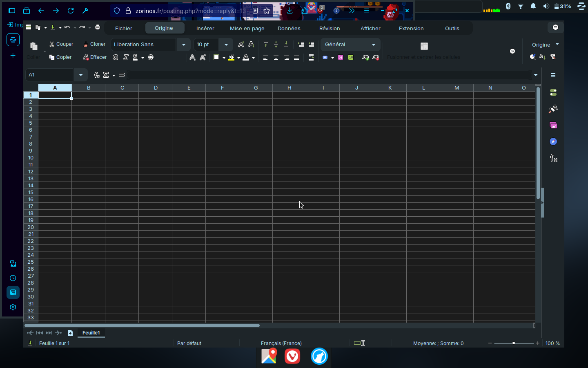Toggle justified text alignment
The width and height of the screenshot is (588, 368).
pyautogui.click(x=296, y=58)
